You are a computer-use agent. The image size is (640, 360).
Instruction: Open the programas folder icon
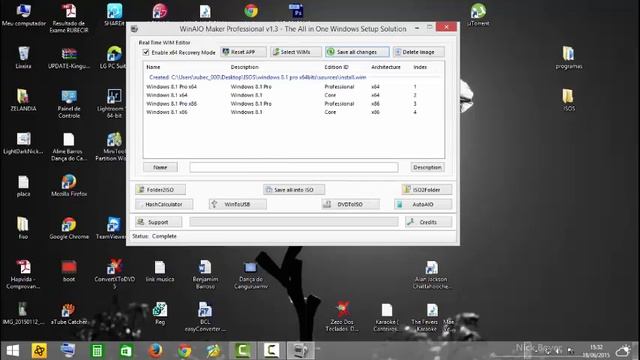pos(569,57)
